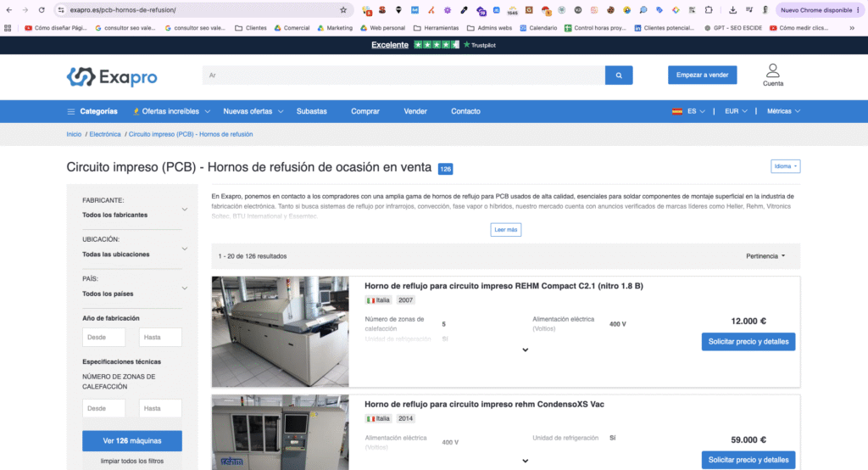This screenshot has height=470, width=868.
Task: Click the Trustpilot star rating
Action: pos(437,45)
